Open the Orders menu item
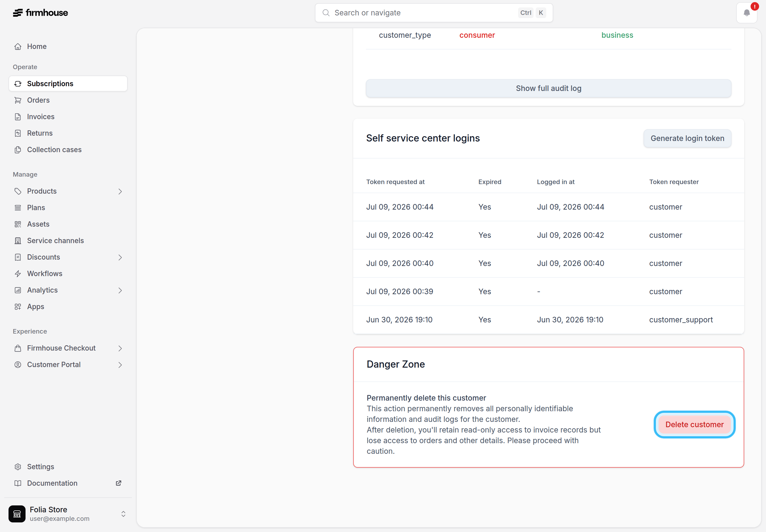766x532 pixels. point(68,100)
